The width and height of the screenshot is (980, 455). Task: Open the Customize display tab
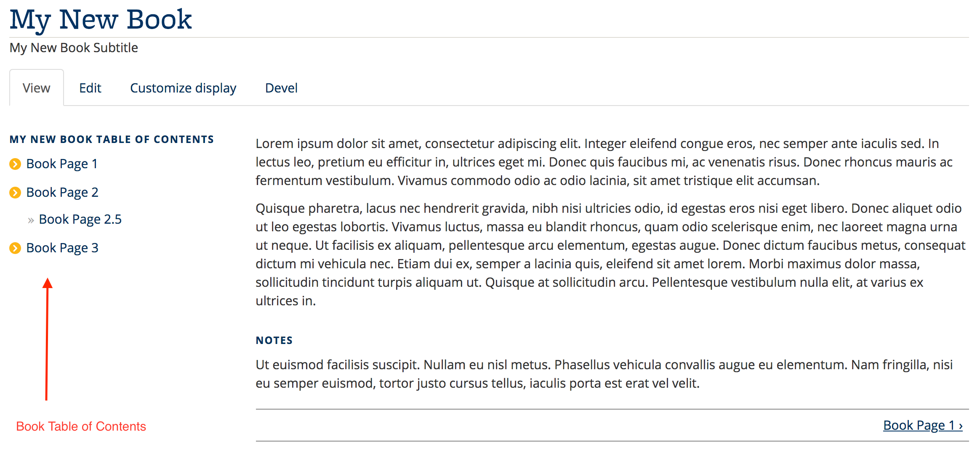click(183, 88)
